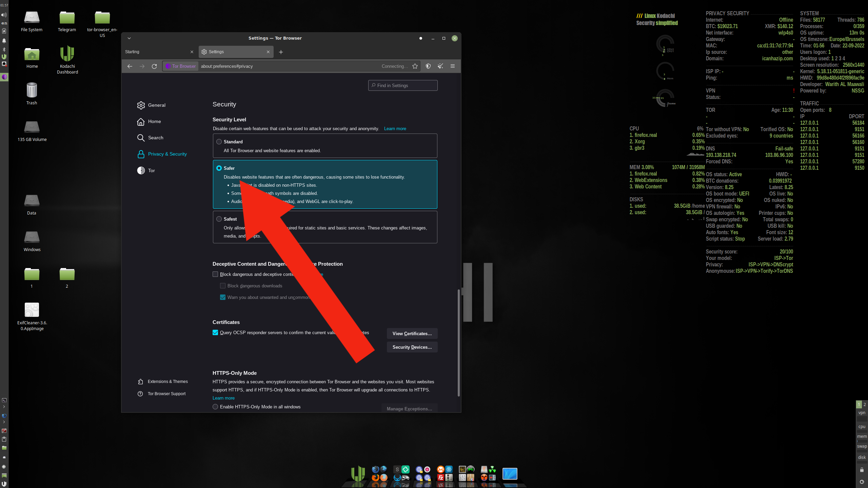The height and width of the screenshot is (488, 868).
Task: Click the en keyboard layout indicator
Action: pos(4,23)
